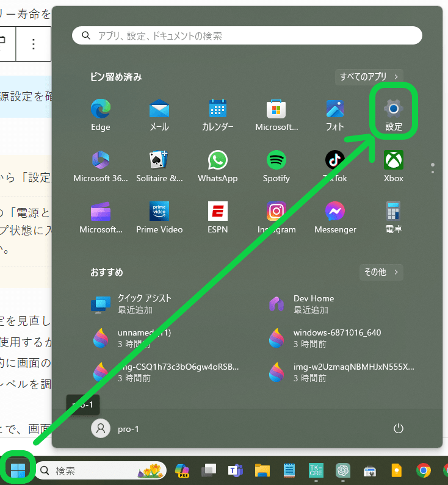Open the 電卓 calculator app
This screenshot has width=448, height=485.
tap(393, 218)
